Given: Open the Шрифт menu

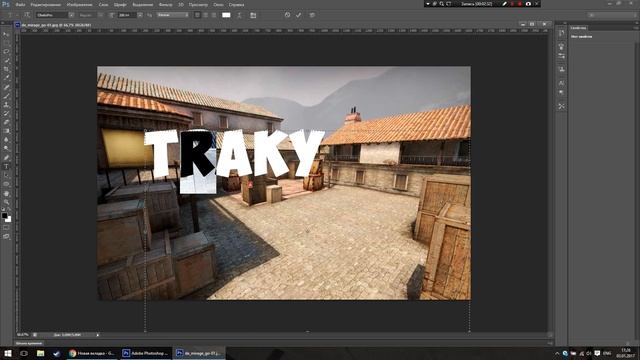Looking at the screenshot, I should (x=120, y=5).
